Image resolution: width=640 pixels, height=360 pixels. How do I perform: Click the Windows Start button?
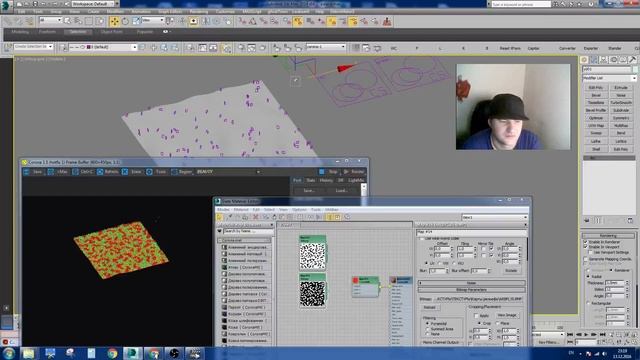click(9, 353)
